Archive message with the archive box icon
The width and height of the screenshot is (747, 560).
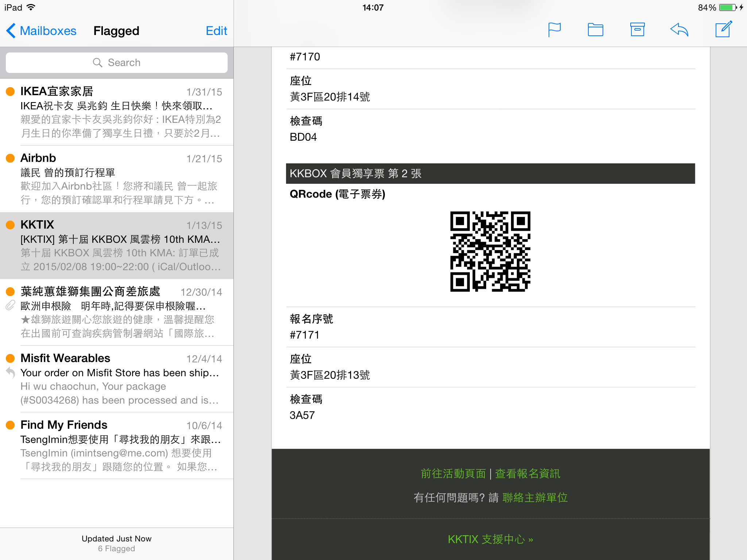coord(637,30)
